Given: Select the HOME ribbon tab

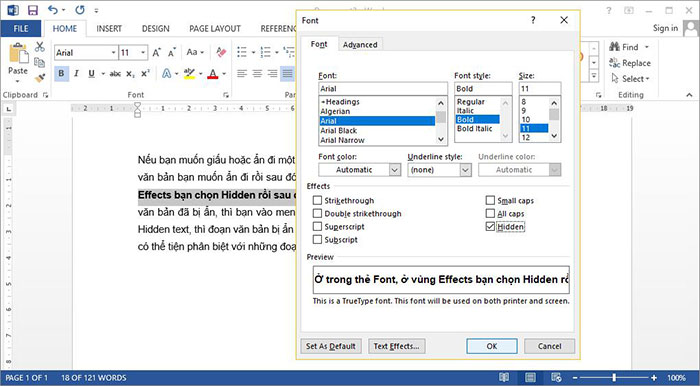Looking at the screenshot, I should tap(65, 29).
